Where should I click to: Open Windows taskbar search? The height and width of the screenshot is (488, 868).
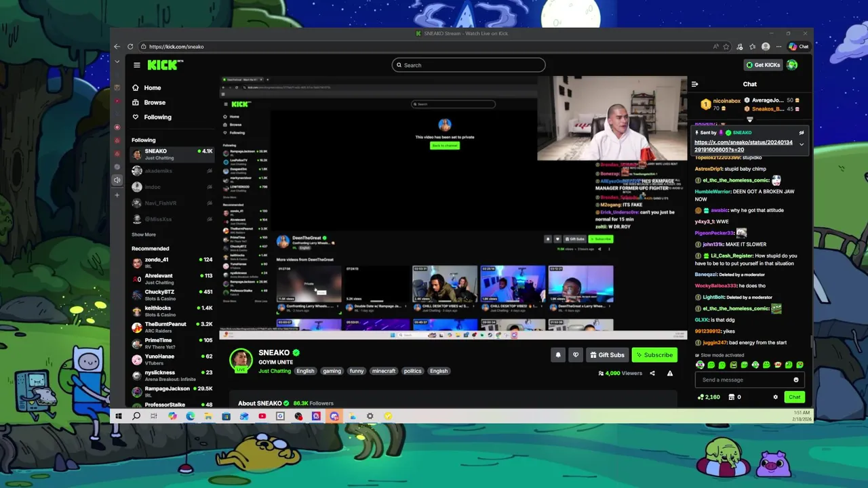[x=136, y=416]
